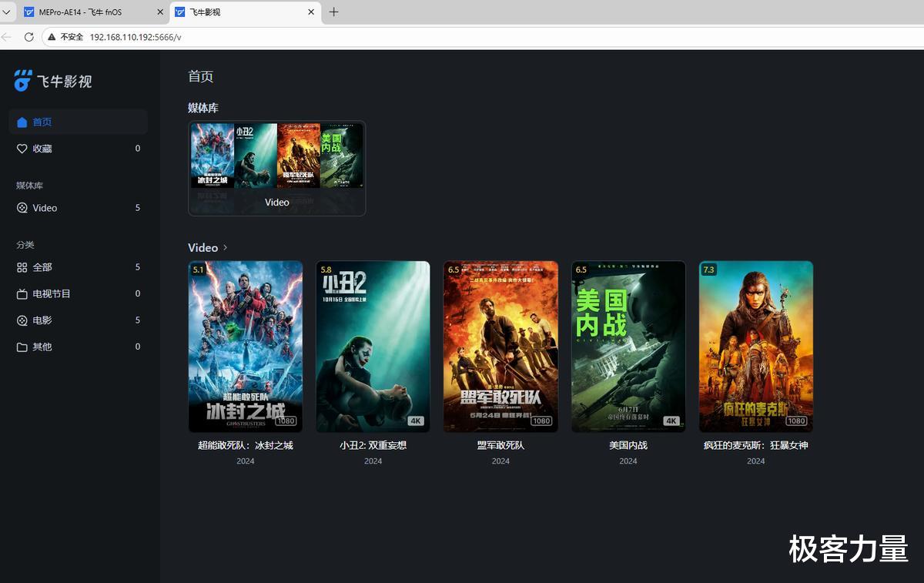Close the MEPro-AE14 fnOS tab
Screen dimensions: 924x583
pos(159,12)
